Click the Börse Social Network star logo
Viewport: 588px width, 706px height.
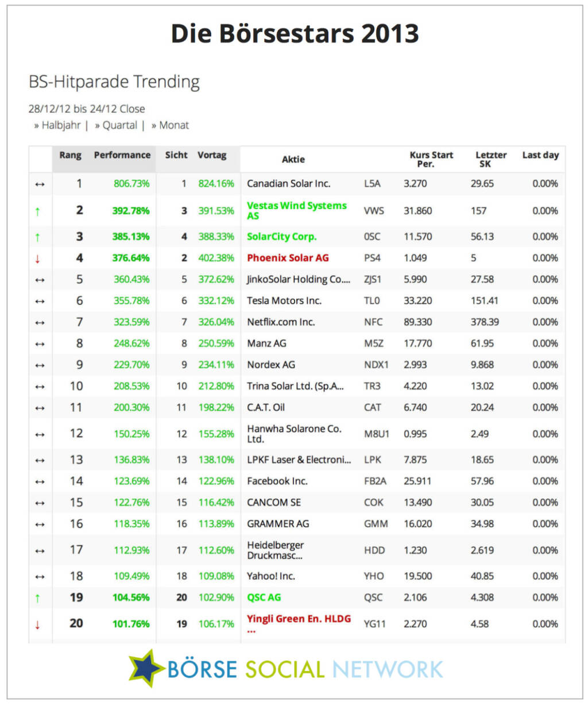tap(148, 668)
